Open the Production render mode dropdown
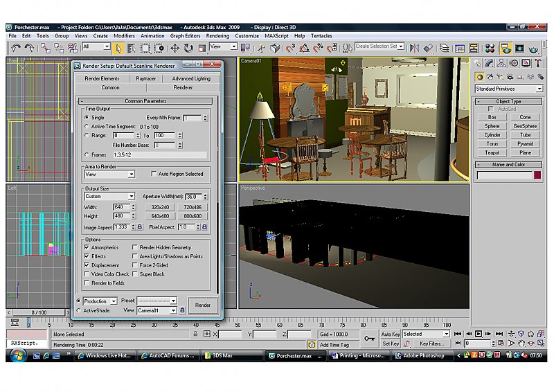Screen dimensions: 554x392 click(100, 301)
